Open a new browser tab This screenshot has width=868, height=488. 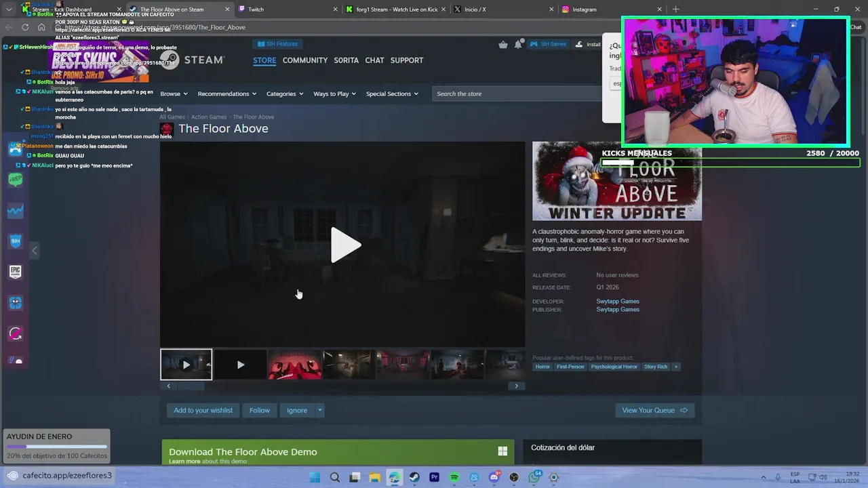(x=675, y=9)
